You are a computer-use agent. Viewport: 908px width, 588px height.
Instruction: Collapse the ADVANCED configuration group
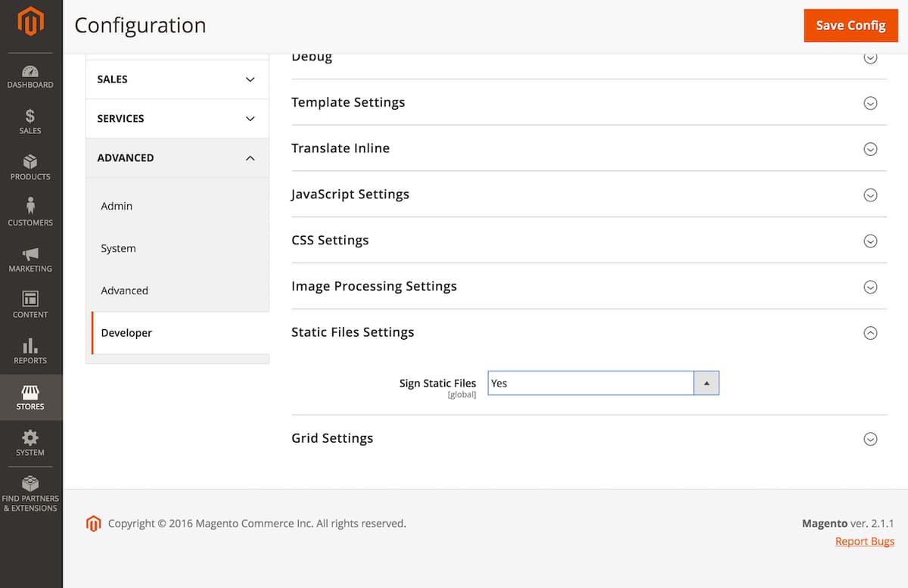(x=176, y=157)
